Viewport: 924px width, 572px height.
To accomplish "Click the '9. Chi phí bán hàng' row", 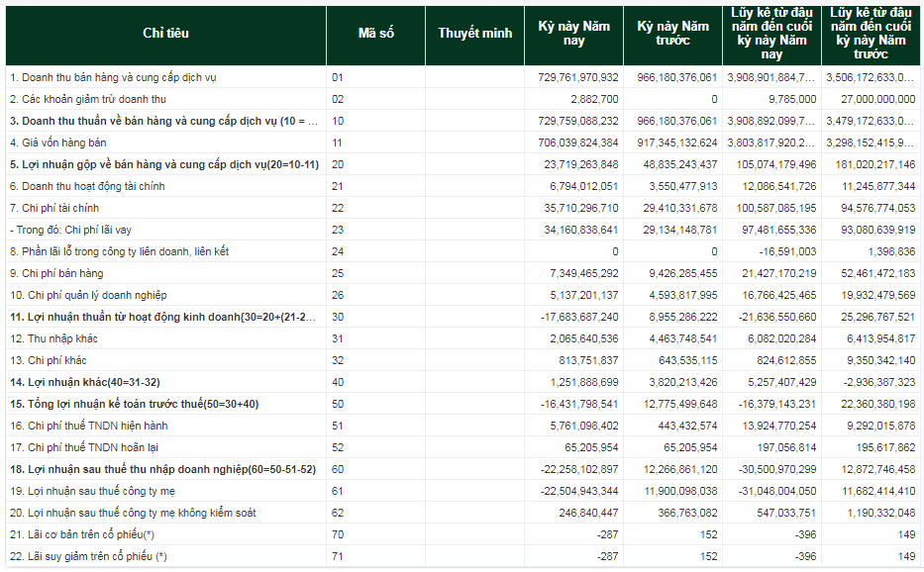I will pos(462,273).
